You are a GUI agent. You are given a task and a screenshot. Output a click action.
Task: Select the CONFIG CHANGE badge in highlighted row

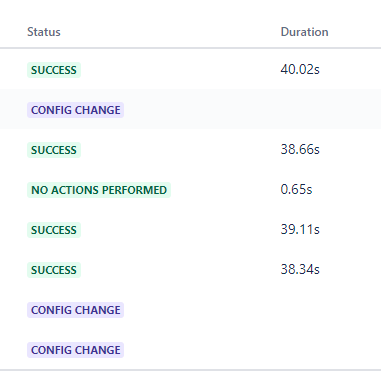pos(75,110)
